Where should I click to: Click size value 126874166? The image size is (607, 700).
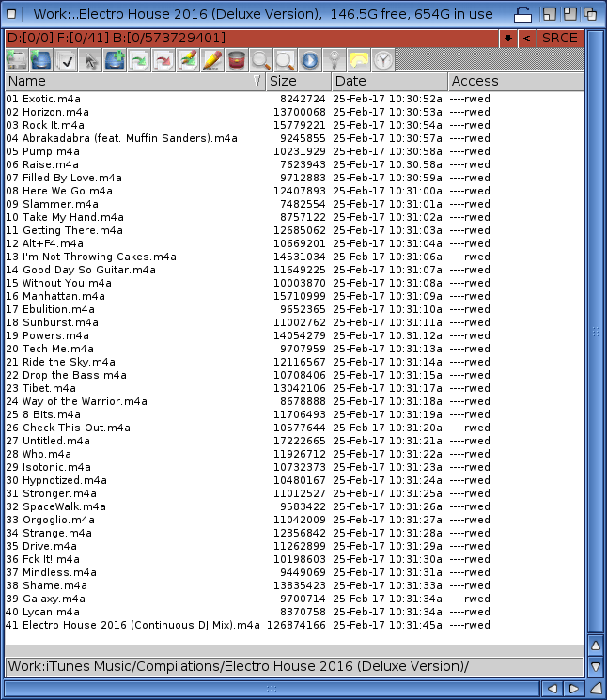(x=296, y=625)
